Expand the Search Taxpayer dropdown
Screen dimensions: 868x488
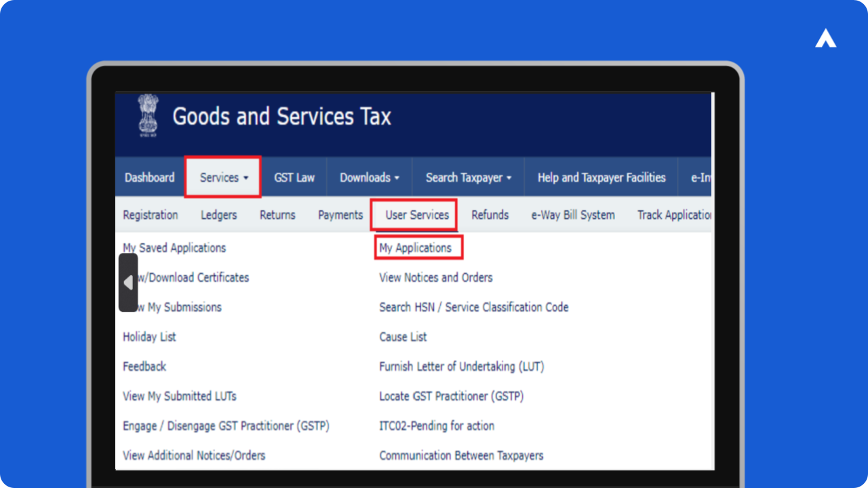468,178
